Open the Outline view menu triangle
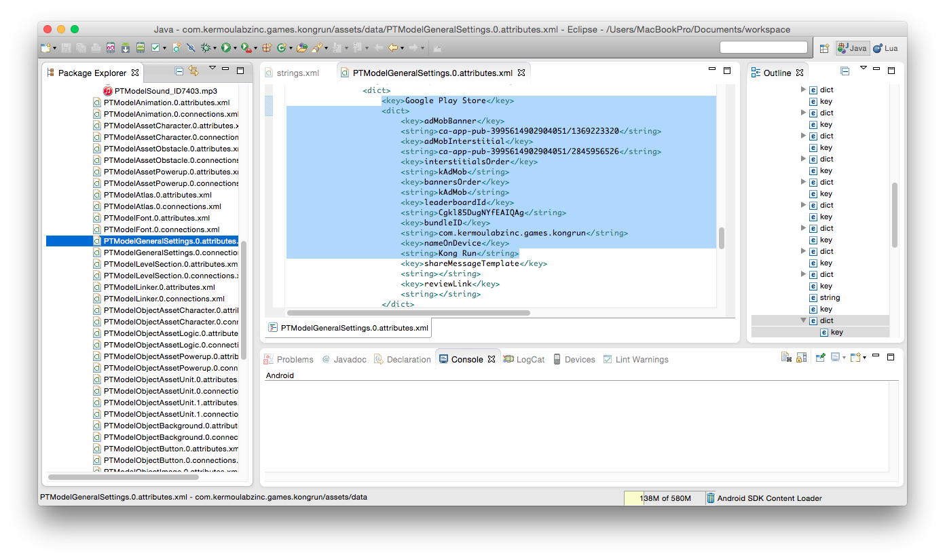This screenshot has height=560, width=945. tap(864, 68)
